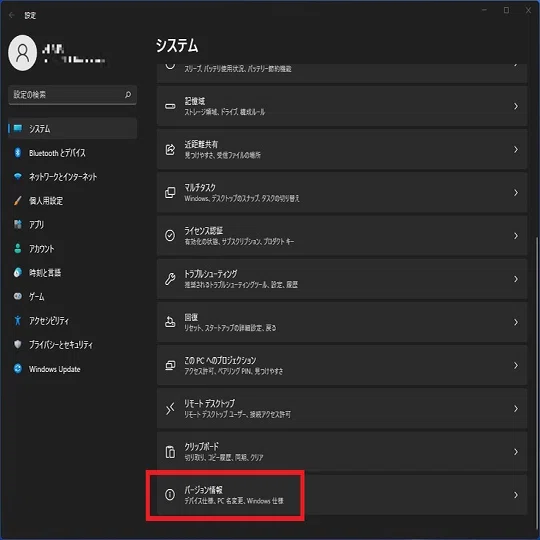Open 回復 recovery settings
The image size is (540, 540).
click(x=342, y=322)
